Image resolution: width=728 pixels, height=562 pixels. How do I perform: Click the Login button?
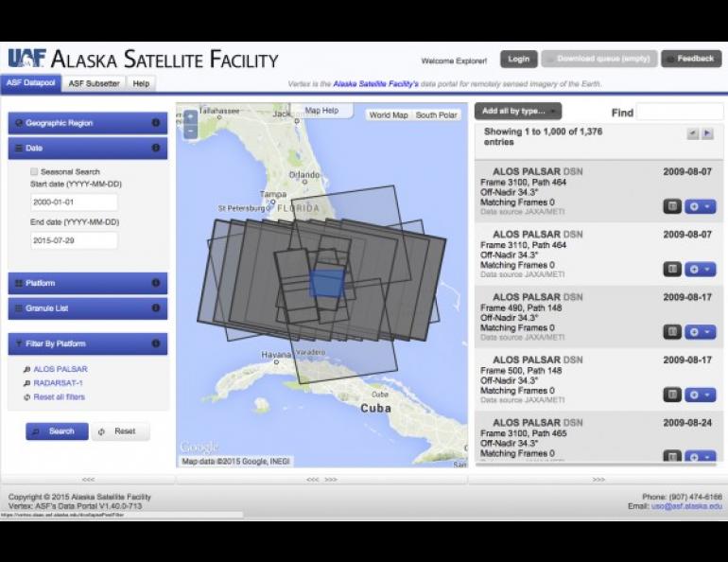(x=519, y=59)
